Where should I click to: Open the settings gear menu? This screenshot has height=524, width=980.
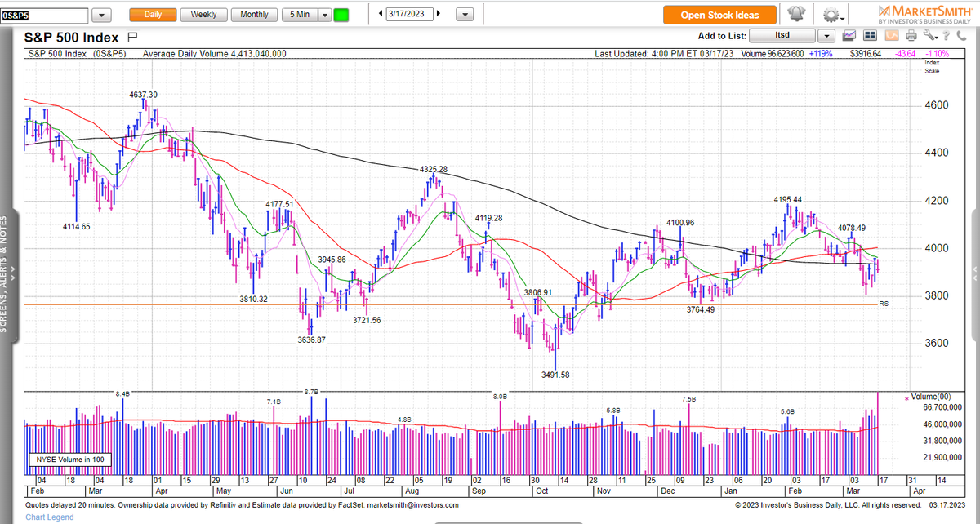pos(832,15)
